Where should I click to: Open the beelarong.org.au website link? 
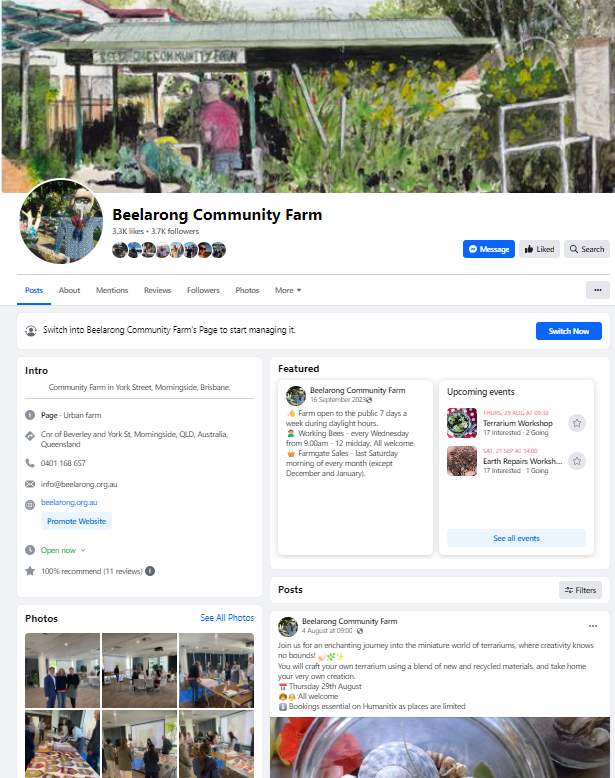click(x=69, y=502)
